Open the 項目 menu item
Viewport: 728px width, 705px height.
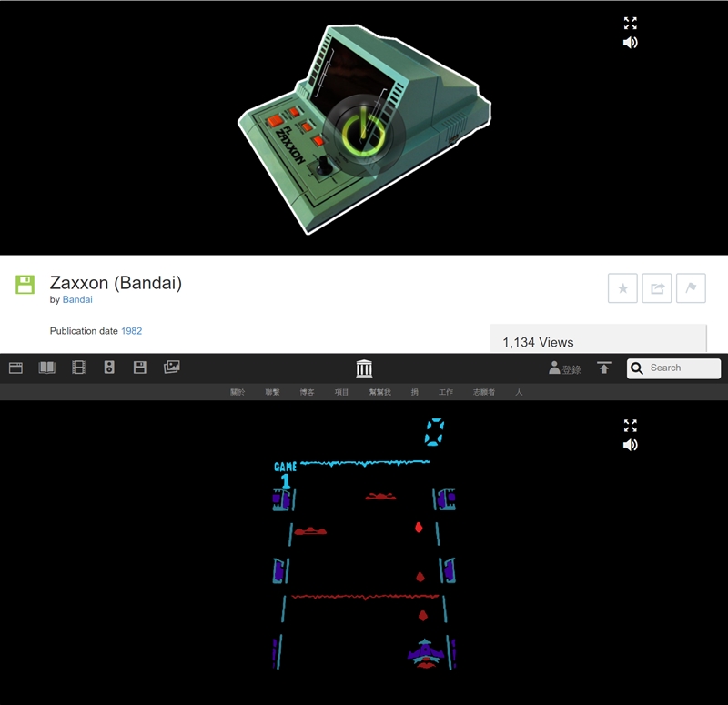(x=342, y=392)
